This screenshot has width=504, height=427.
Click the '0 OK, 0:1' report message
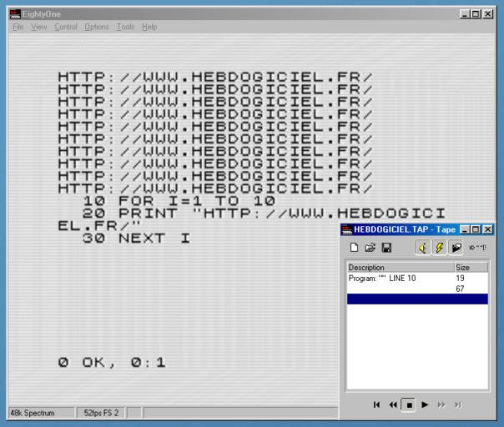click(x=112, y=363)
